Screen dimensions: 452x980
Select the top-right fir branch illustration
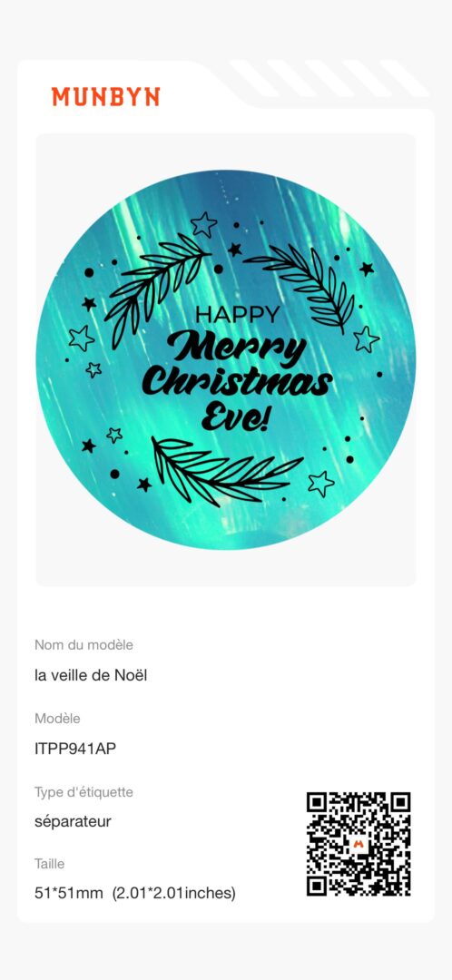300,286
